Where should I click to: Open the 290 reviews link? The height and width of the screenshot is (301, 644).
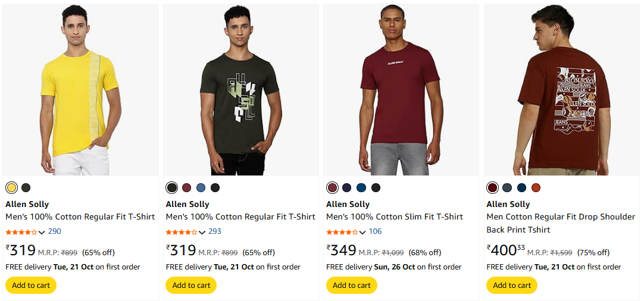[x=54, y=231]
